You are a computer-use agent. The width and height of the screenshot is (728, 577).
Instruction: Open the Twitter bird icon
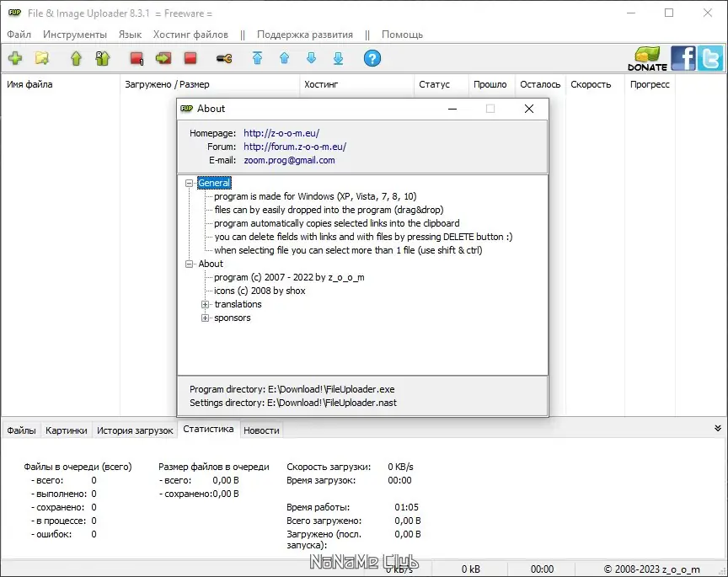click(710, 58)
